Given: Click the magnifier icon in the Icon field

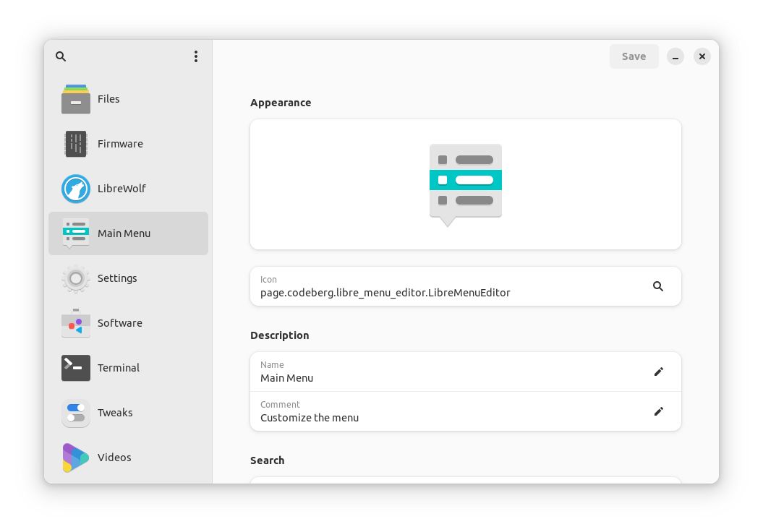Looking at the screenshot, I should click(658, 286).
